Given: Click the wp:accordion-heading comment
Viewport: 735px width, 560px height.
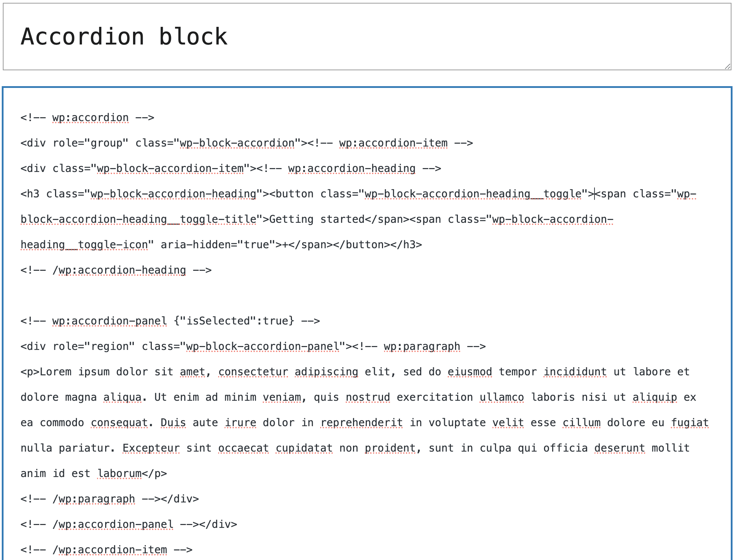Looking at the screenshot, I should [351, 168].
